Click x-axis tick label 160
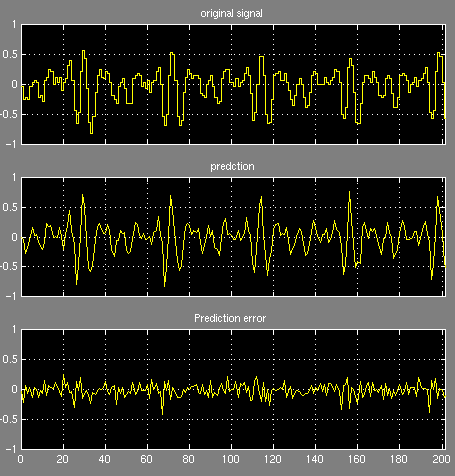This screenshot has width=455, height=476. (x=357, y=459)
